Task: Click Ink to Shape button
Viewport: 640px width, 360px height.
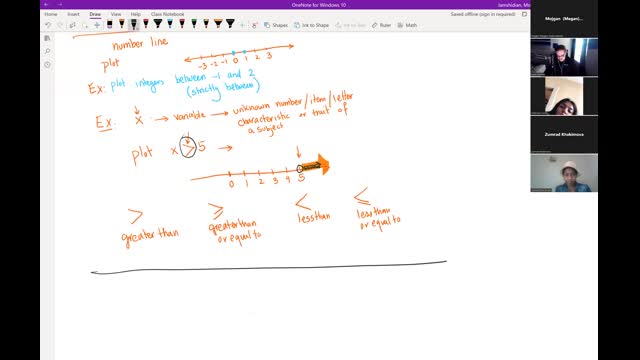Action: [311, 25]
